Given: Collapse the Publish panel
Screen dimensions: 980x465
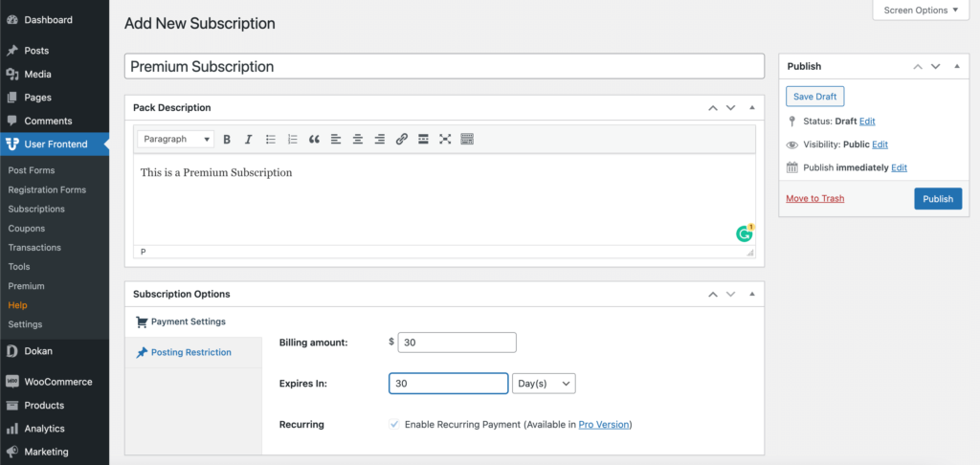Looking at the screenshot, I should [x=957, y=66].
